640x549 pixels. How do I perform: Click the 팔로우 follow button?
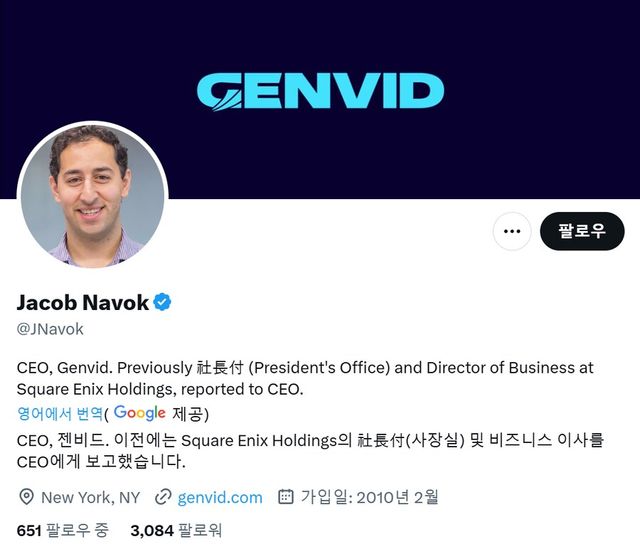click(582, 231)
